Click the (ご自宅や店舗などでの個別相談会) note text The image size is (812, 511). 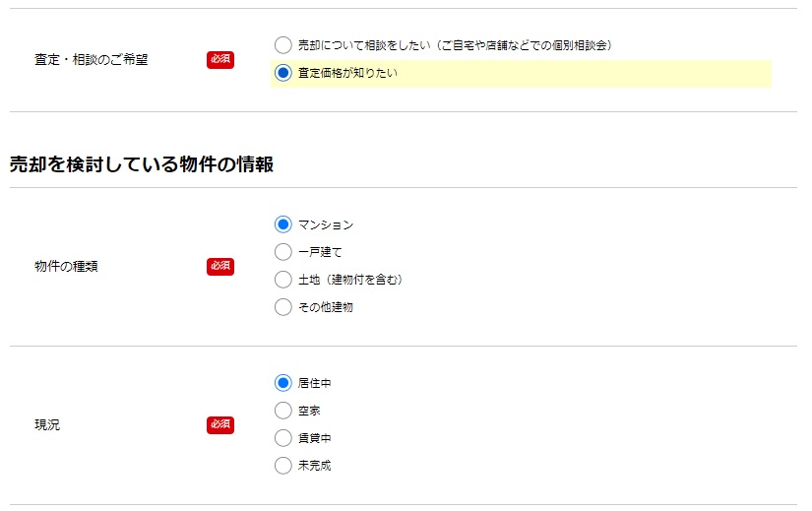click(524, 45)
